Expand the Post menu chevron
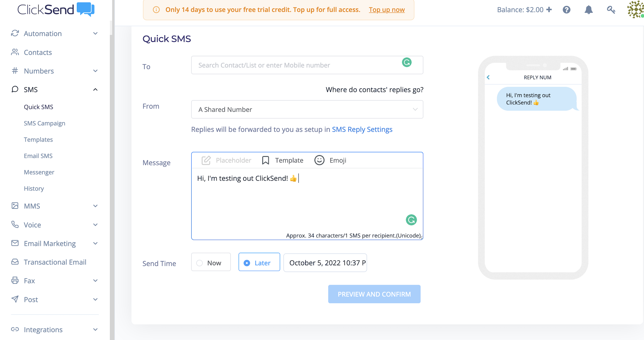644x340 pixels. (95, 299)
